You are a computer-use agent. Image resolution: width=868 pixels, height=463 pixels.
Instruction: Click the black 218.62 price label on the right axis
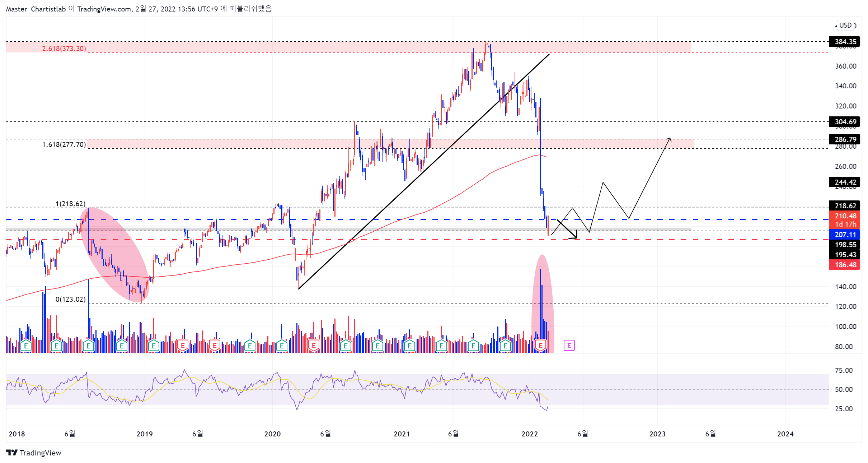[844, 206]
